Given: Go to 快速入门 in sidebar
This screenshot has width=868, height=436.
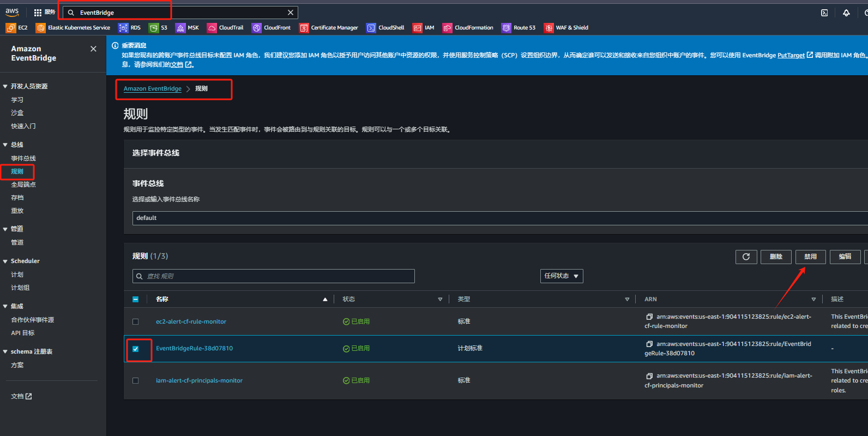Looking at the screenshot, I should (x=23, y=126).
